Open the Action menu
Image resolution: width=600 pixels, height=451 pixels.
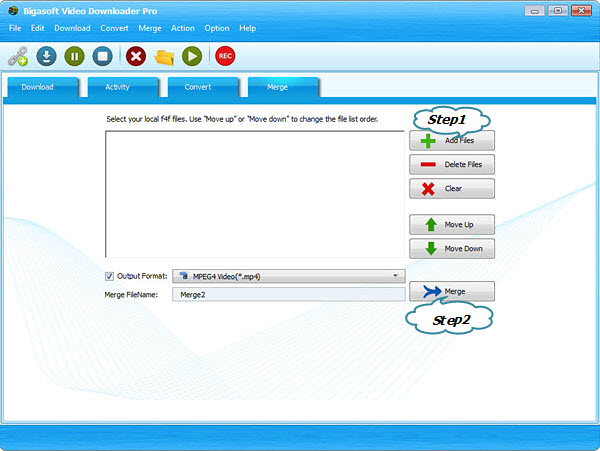183,28
